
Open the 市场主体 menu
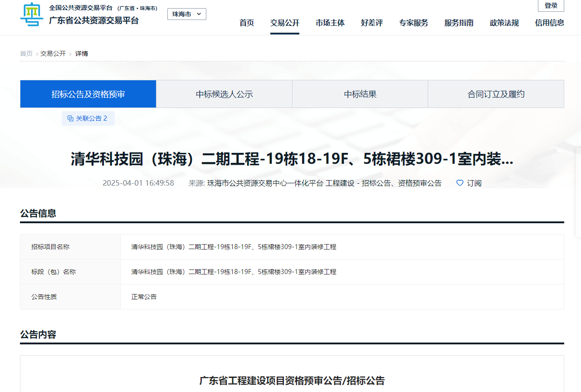(330, 23)
